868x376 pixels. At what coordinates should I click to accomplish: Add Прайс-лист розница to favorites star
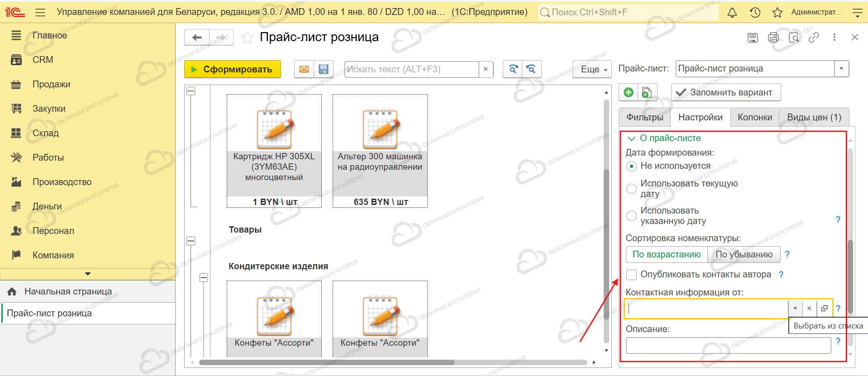[247, 38]
